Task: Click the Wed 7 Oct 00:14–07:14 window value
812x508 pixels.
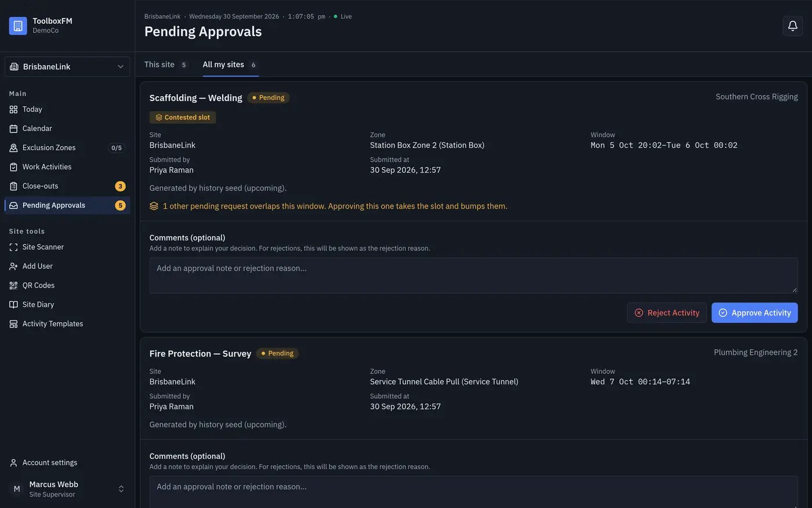Action: 640,381
